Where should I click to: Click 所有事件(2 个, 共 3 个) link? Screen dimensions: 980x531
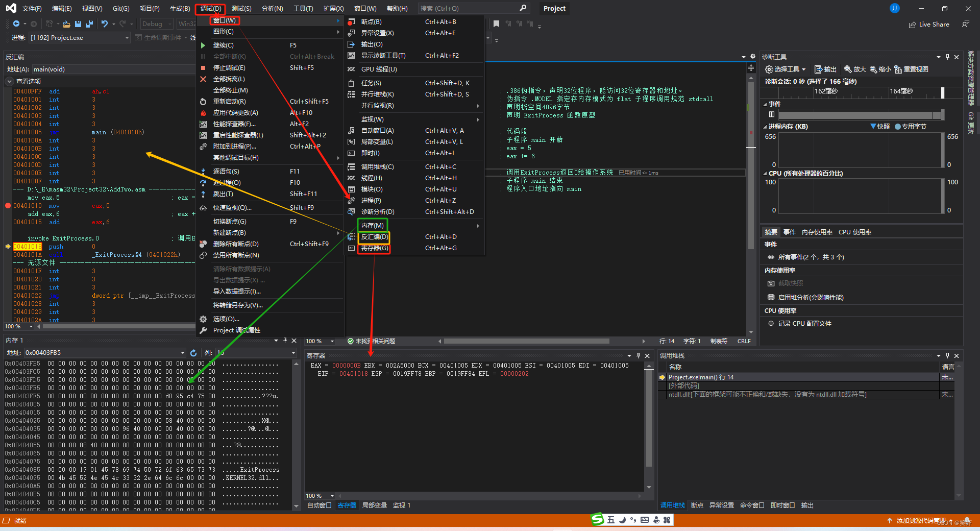[x=811, y=257]
